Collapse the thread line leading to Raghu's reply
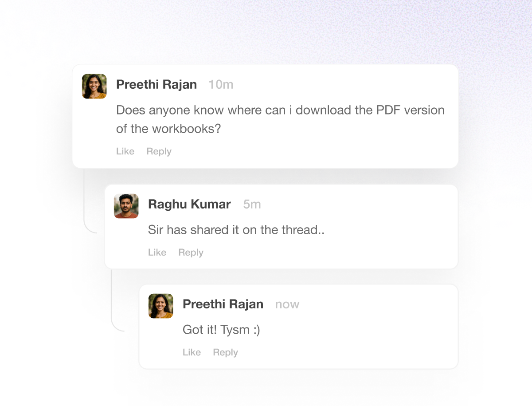Viewport: 532px width, 406px height. [x=85, y=200]
